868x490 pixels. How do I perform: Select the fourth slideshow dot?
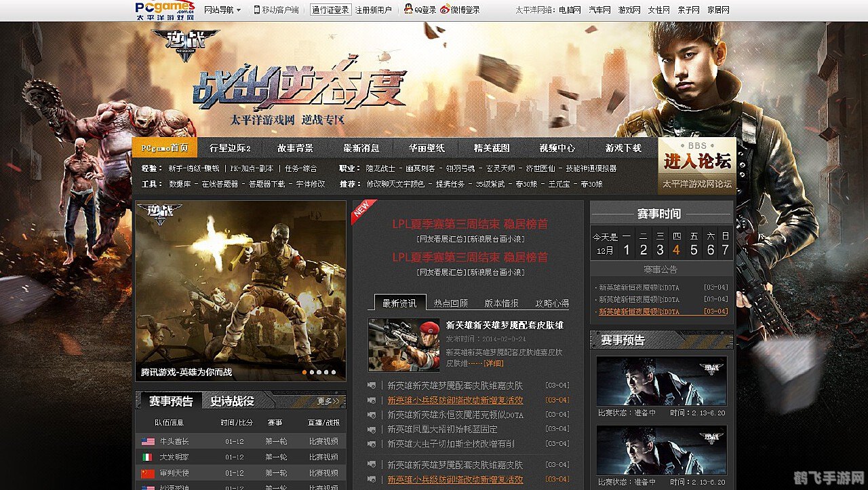[326, 372]
